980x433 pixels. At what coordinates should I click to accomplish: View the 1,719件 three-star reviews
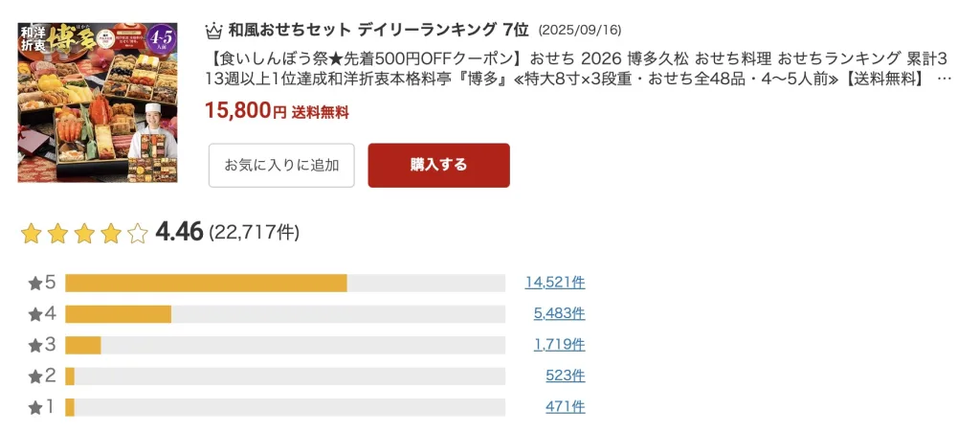click(559, 345)
